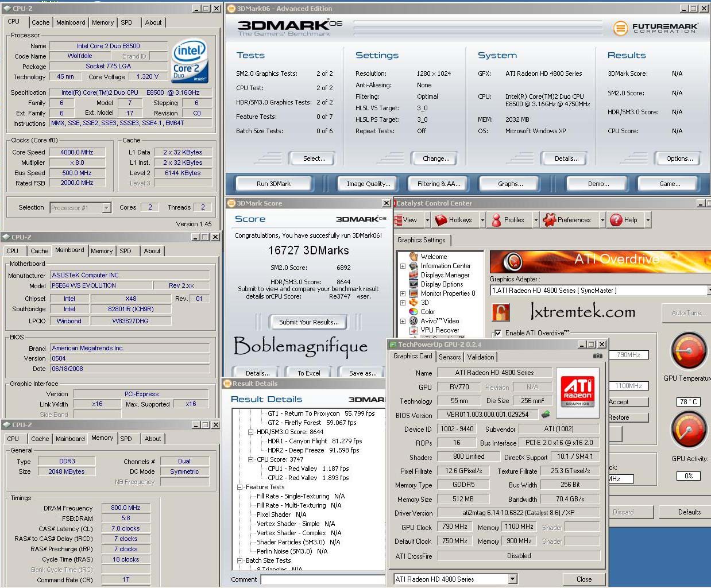
Task: Click the Close button in GPU-Z
Action: click(x=584, y=579)
